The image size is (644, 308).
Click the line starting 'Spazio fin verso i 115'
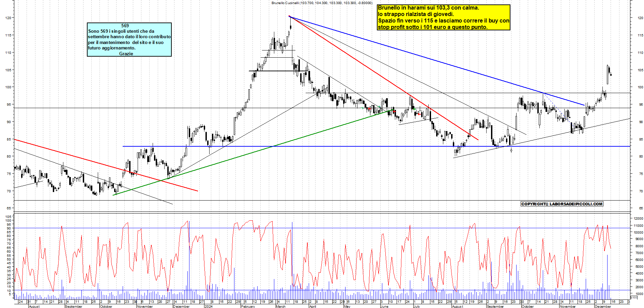coord(444,20)
